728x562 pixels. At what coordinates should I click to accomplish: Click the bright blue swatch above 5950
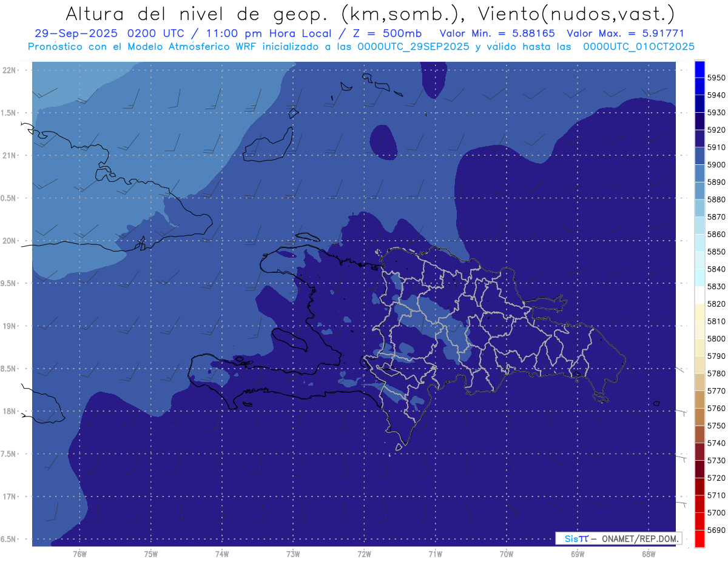(x=699, y=69)
